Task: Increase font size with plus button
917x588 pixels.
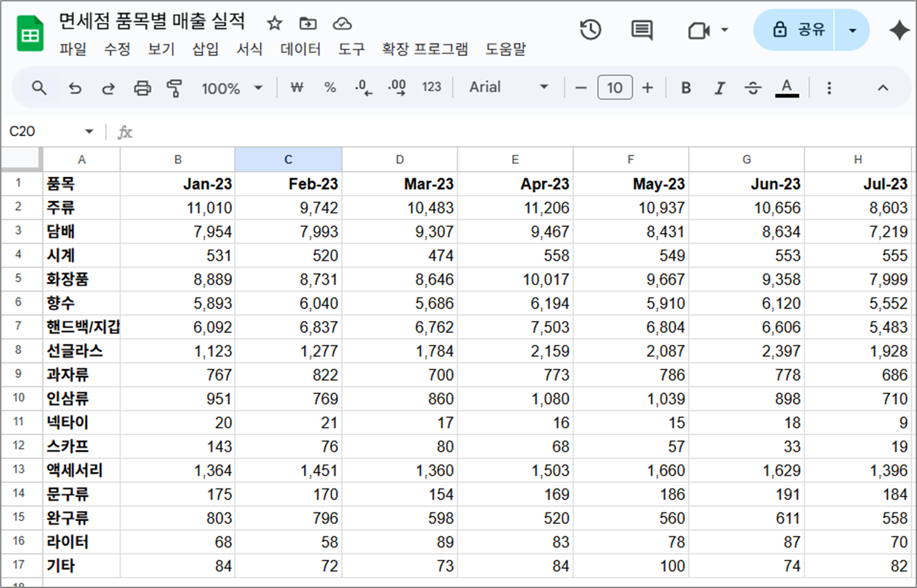Action: tap(647, 88)
